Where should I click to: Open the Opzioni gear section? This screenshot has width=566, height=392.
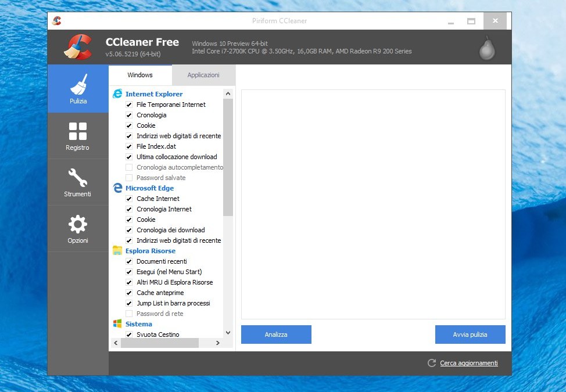pos(77,229)
